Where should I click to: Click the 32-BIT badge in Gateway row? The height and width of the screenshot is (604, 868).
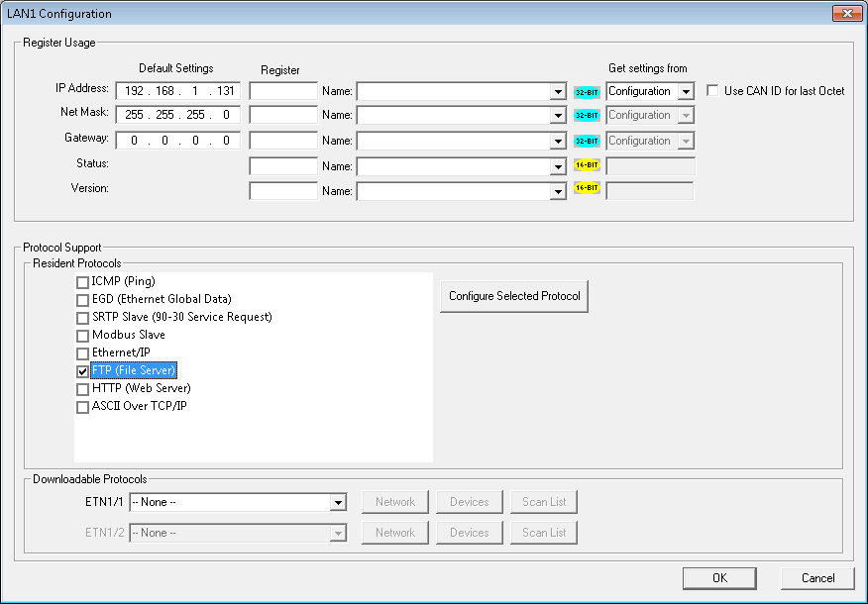(x=587, y=141)
